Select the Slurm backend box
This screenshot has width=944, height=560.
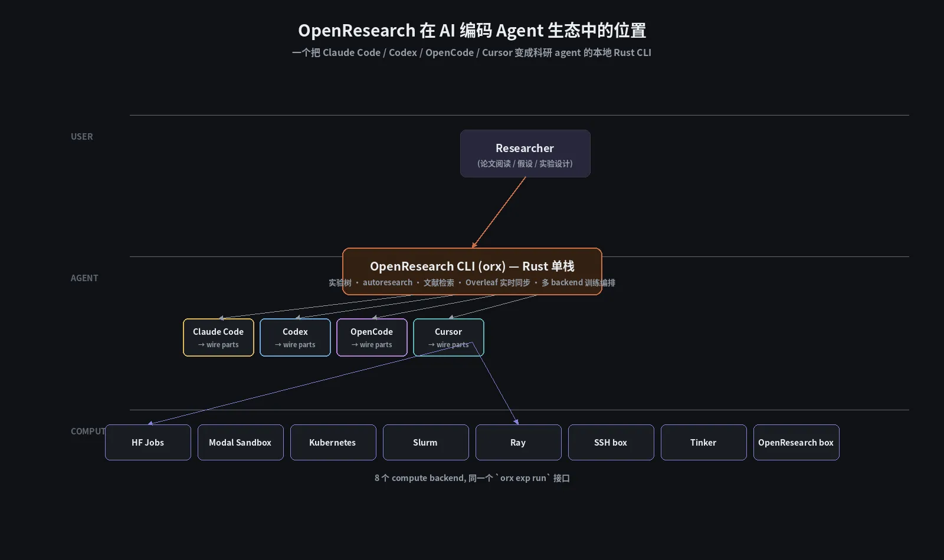[426, 442]
